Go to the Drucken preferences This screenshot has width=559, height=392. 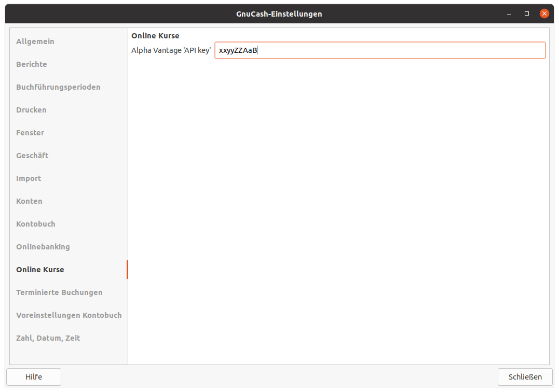pyautogui.click(x=31, y=110)
